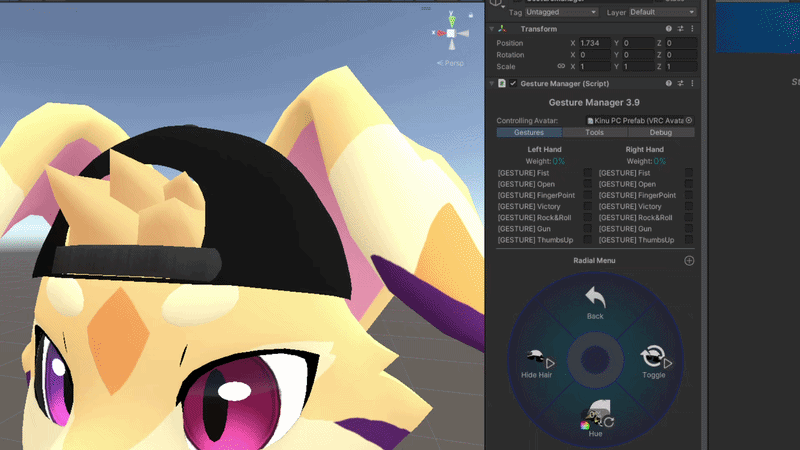Viewport: 800px width, 450px height.
Task: Open Gesture Manager three-dot context menu
Action: (692, 83)
